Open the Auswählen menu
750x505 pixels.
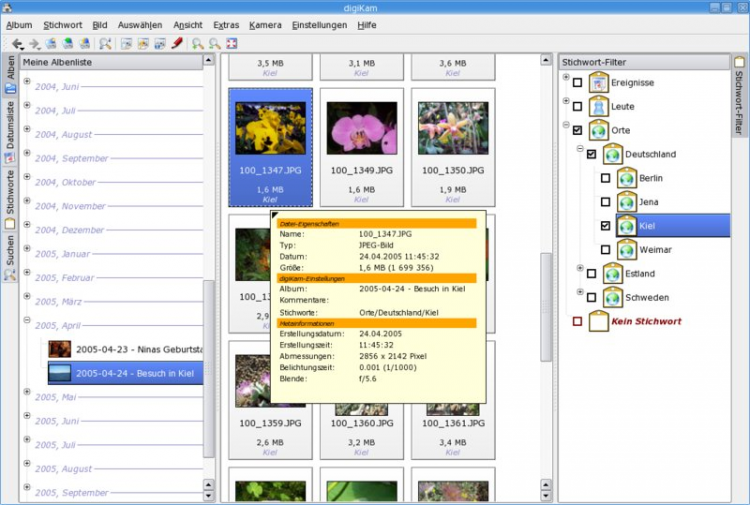[x=140, y=25]
